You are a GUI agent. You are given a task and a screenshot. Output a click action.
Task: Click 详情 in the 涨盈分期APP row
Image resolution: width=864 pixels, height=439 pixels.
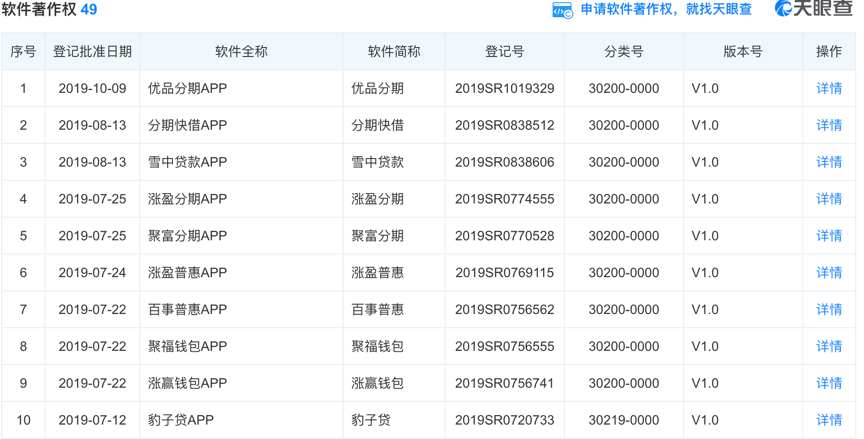coord(829,199)
